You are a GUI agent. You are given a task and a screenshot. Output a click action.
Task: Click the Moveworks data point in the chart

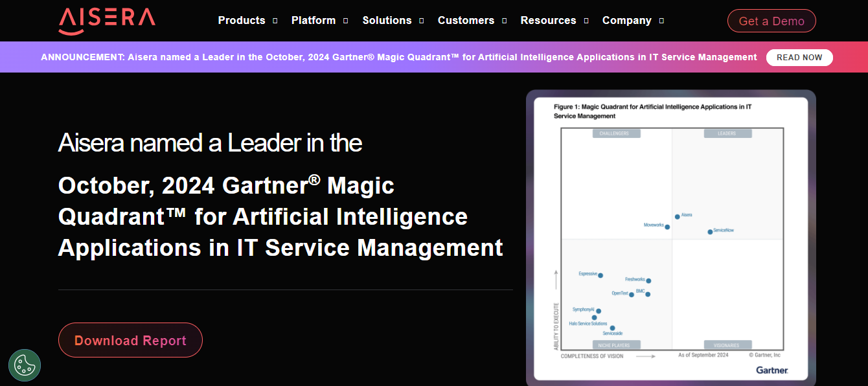coord(667,227)
